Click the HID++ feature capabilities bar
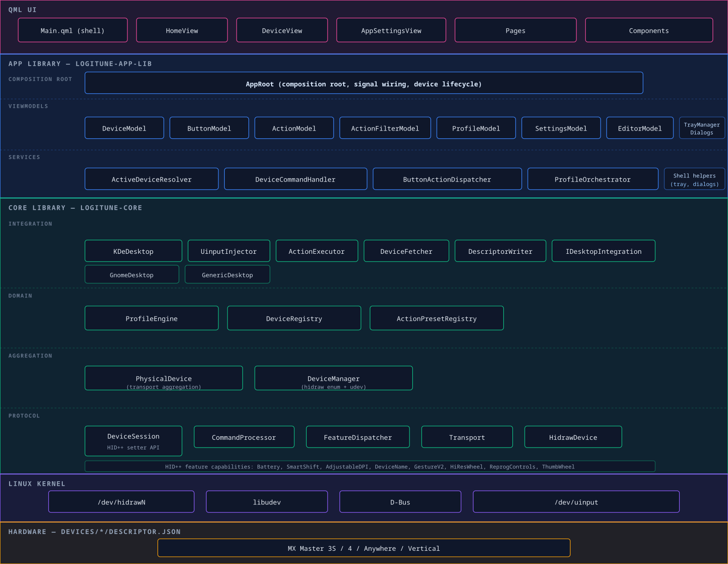Image resolution: width=728 pixels, height=564 pixels. [370, 467]
